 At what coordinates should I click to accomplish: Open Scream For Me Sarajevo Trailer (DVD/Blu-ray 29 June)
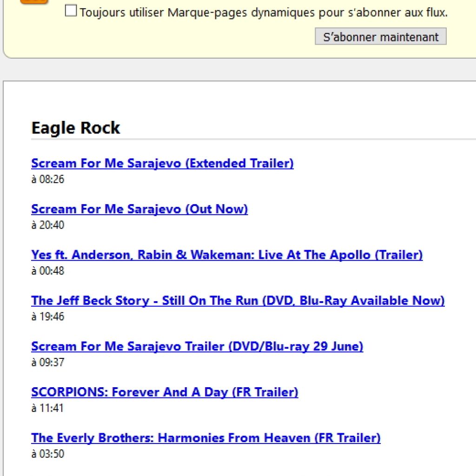(197, 346)
